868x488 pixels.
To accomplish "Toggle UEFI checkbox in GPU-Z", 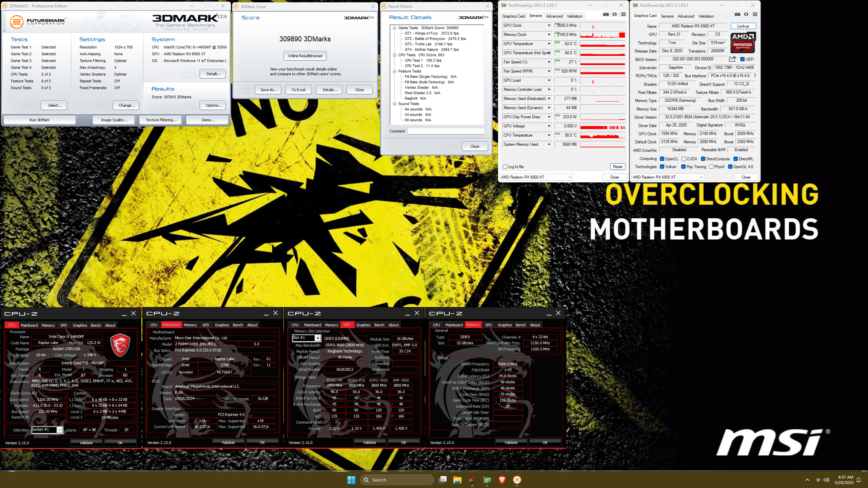I will coord(742,59).
